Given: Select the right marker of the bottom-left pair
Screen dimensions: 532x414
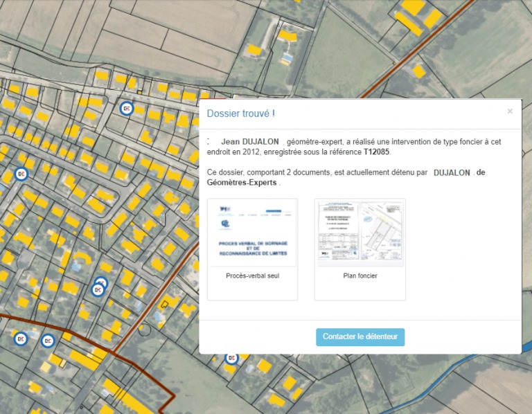Looking at the screenshot, I should (47, 341).
